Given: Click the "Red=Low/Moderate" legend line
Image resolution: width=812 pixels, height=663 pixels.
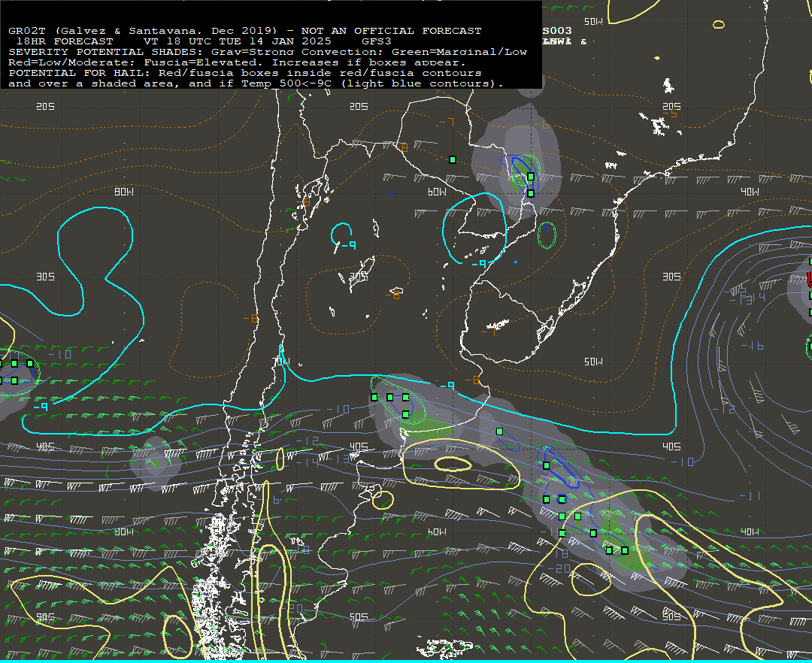Looking at the screenshot, I should [237, 62].
